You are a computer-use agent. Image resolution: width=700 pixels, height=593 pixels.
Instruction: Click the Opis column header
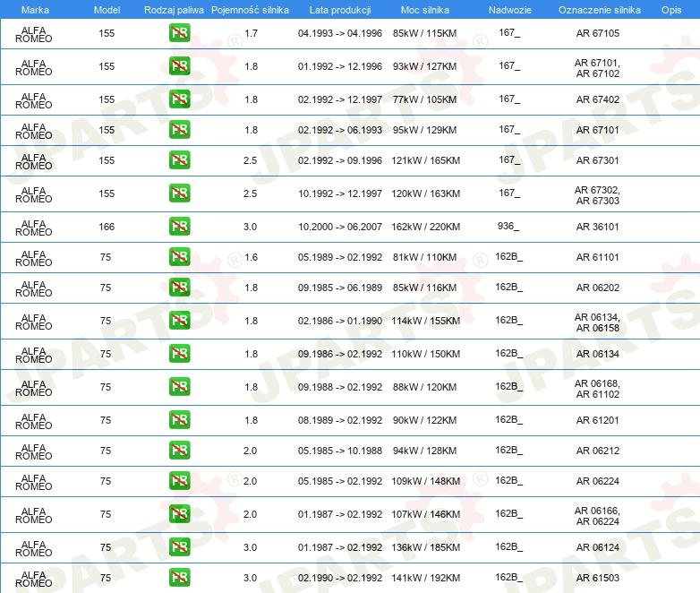point(671,10)
